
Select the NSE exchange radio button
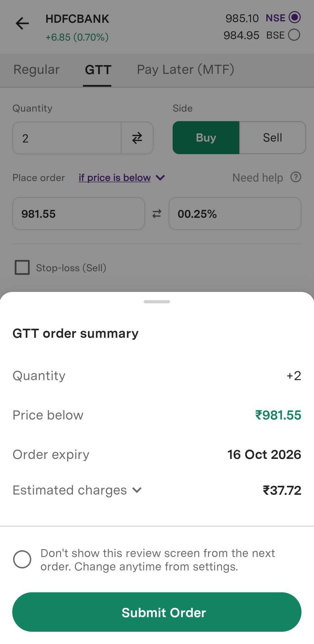[x=294, y=18]
